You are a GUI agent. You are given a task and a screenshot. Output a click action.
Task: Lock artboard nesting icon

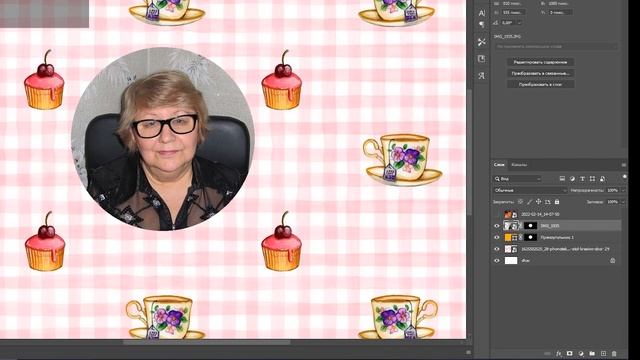point(548,202)
